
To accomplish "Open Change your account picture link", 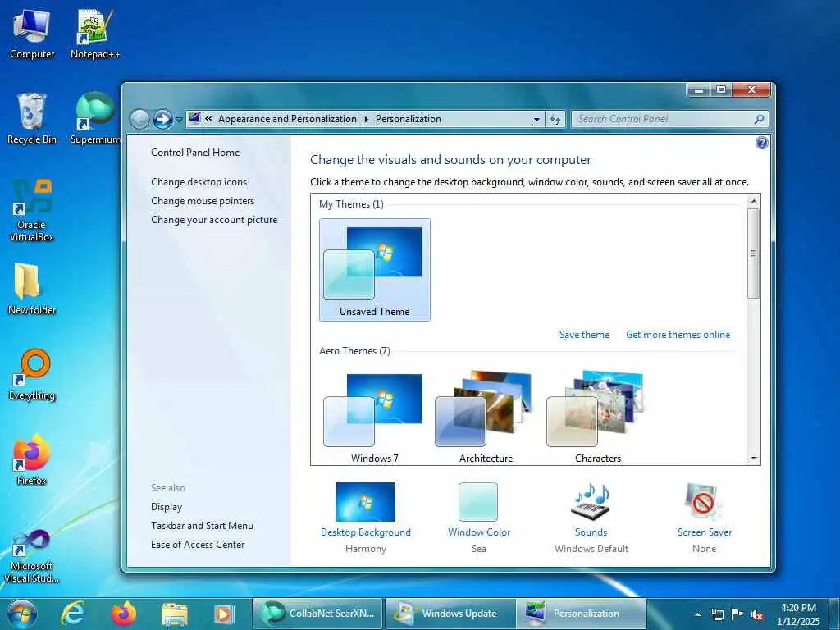I will 214,220.
